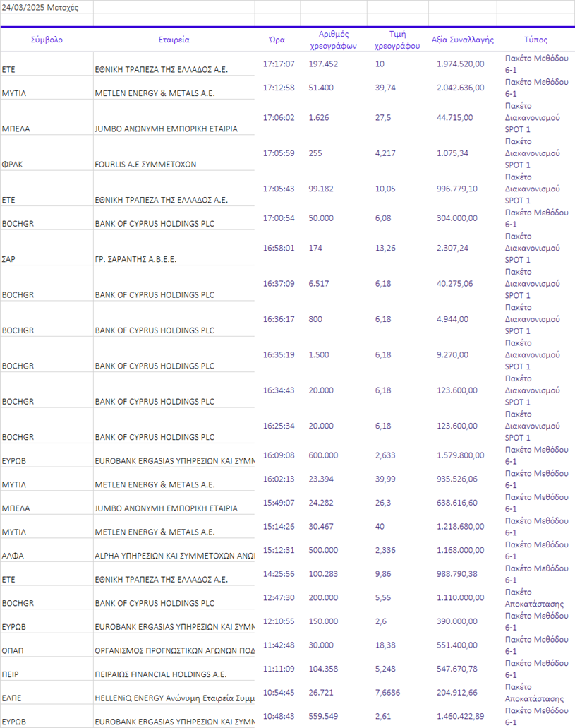This screenshot has width=575, height=728.
Task: Select time cell 17:12:58
Action: [279, 88]
